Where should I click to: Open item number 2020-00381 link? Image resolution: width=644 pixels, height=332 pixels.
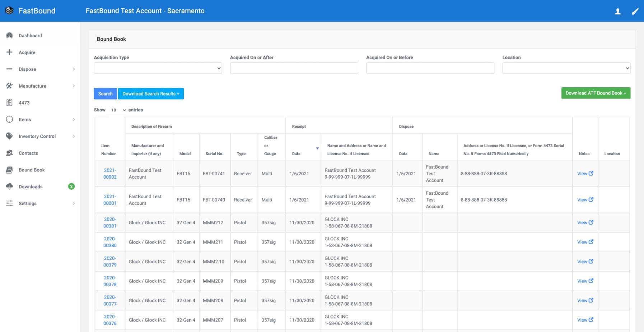110,223
